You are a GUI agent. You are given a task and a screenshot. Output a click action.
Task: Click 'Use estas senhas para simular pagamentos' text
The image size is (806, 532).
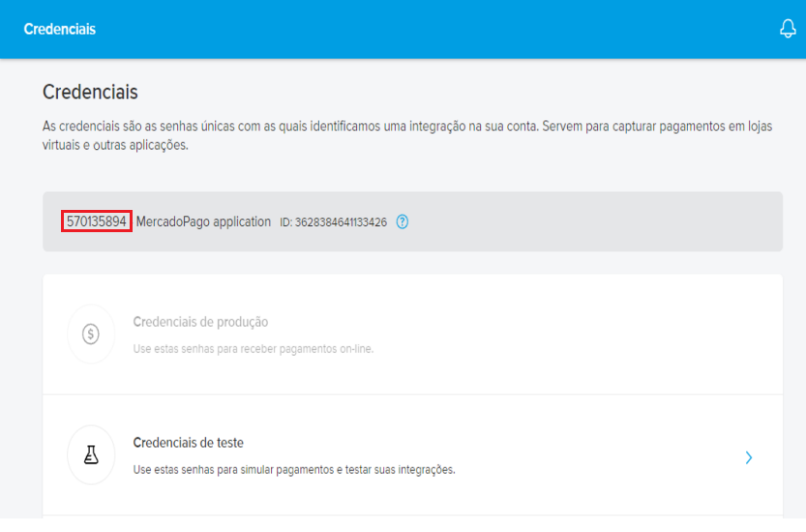point(294,470)
